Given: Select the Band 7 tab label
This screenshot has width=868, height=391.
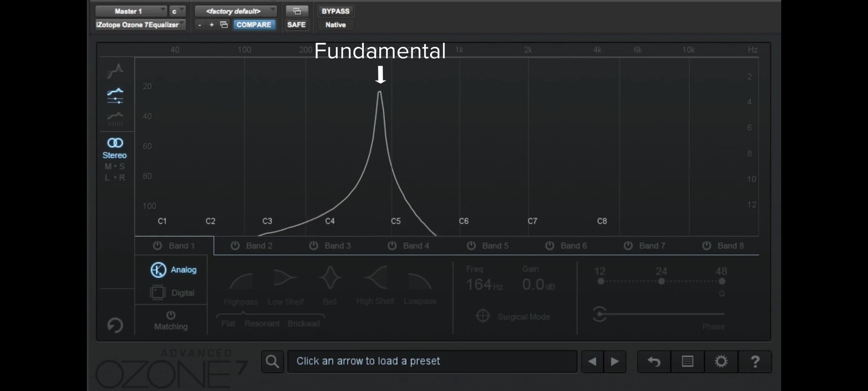Looking at the screenshot, I should click(652, 245).
